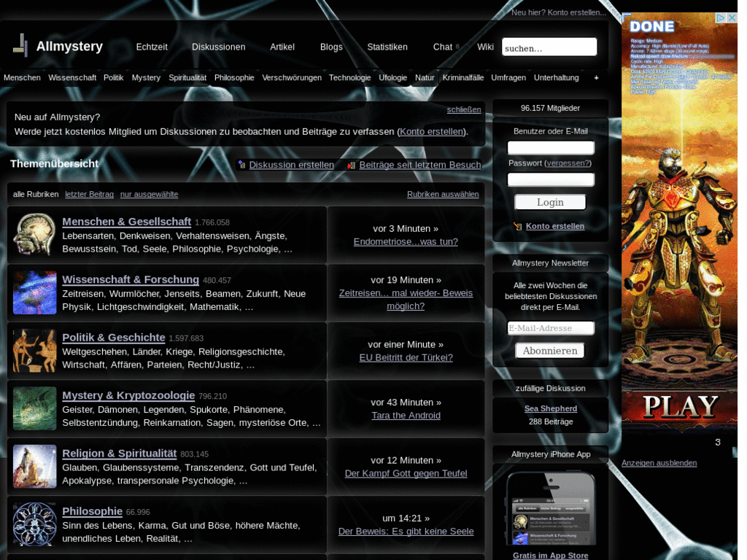Image resolution: width=747 pixels, height=560 pixels.
Task: Open the Wiki menu item
Action: click(485, 47)
